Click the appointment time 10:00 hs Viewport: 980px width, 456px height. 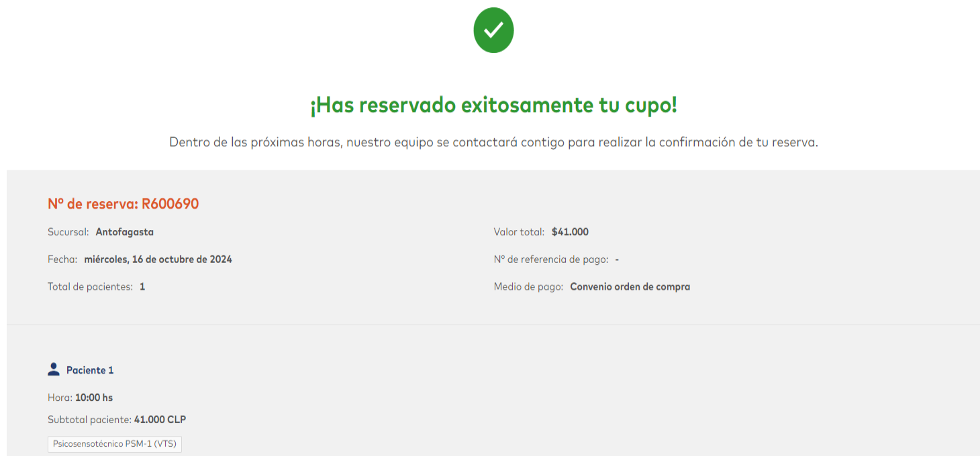(x=94, y=398)
